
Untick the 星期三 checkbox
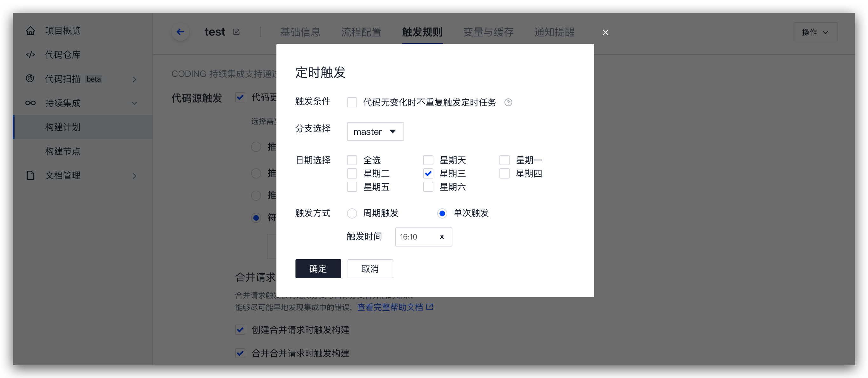coord(428,173)
